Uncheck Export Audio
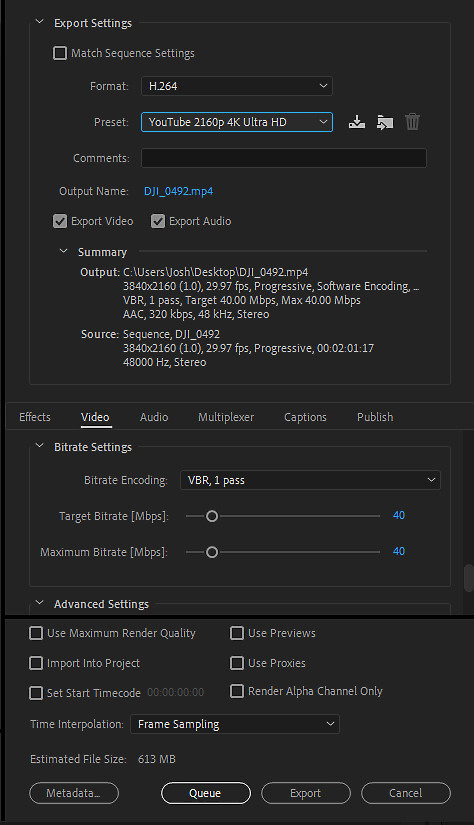Screen dimensions: 474x825 [158, 221]
